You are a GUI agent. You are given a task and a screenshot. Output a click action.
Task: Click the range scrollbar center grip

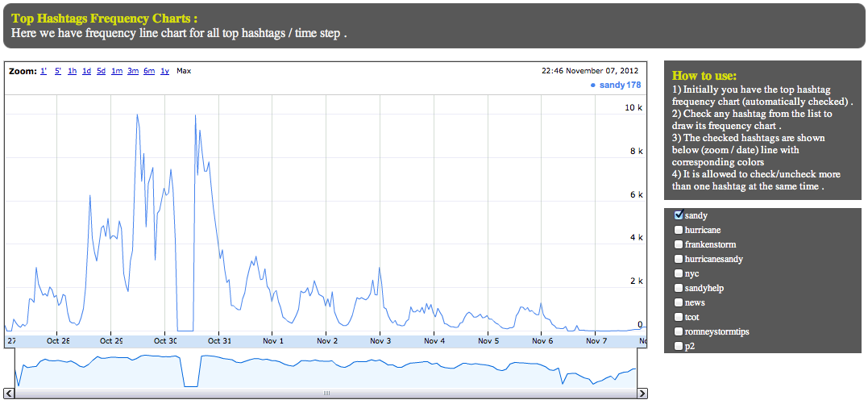coord(326,394)
